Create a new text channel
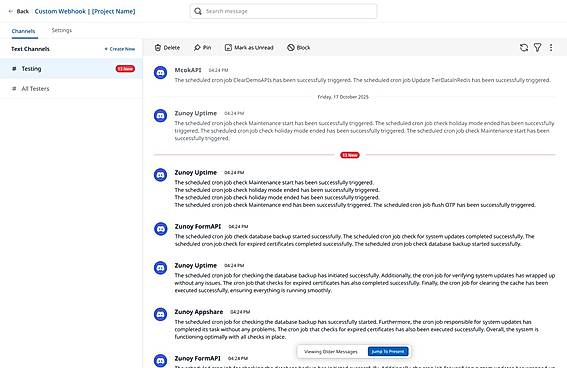 click(120, 49)
